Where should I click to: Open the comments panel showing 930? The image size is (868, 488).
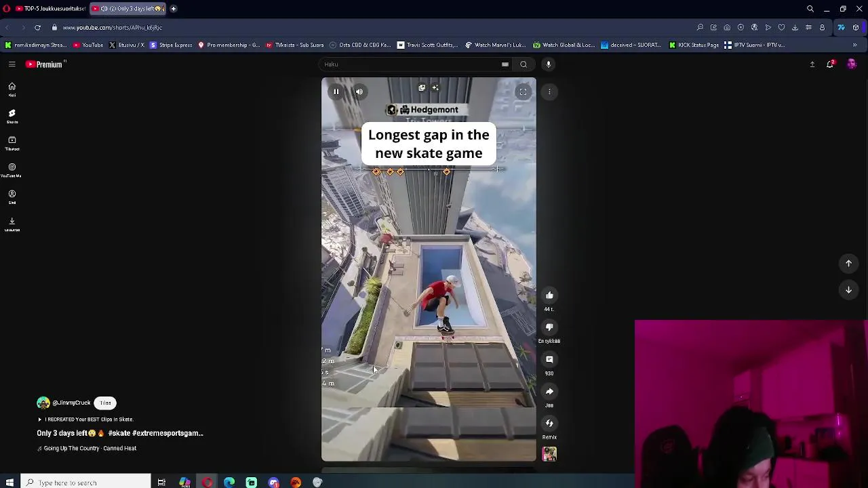click(549, 359)
